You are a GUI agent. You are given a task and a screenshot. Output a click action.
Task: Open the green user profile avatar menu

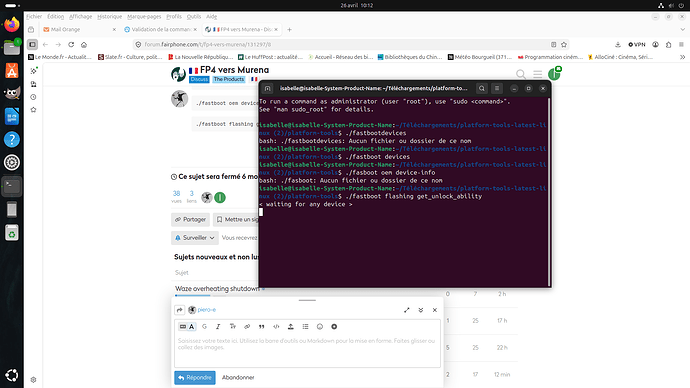tap(554, 74)
